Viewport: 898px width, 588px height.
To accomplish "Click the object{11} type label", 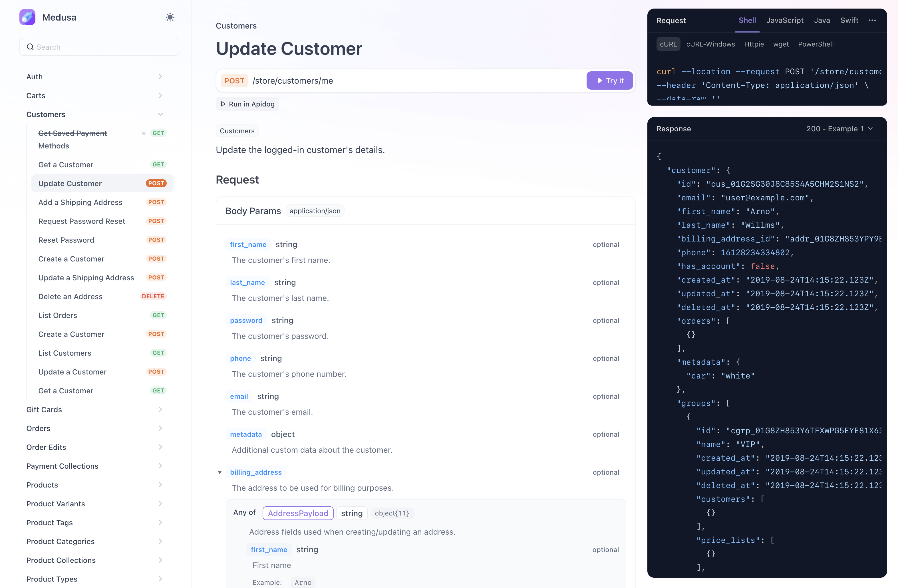I will pyautogui.click(x=392, y=513).
